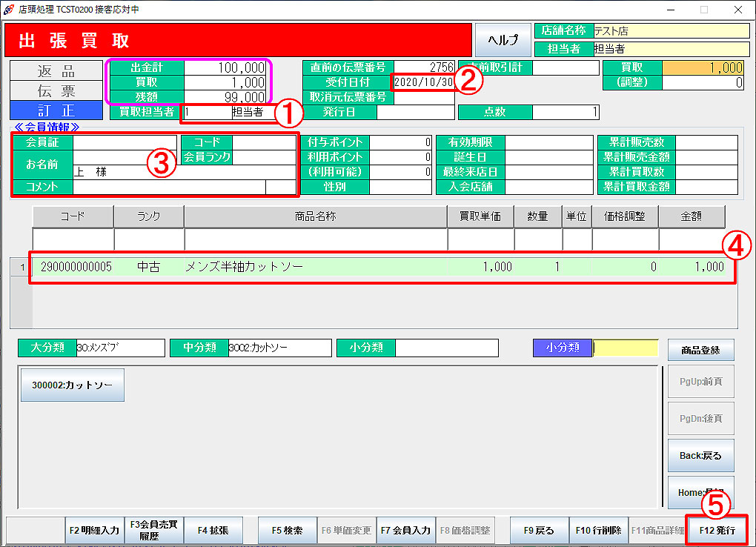This screenshot has width=756, height=547.
Task: Click the F12 発行 button
Action: [x=716, y=531]
